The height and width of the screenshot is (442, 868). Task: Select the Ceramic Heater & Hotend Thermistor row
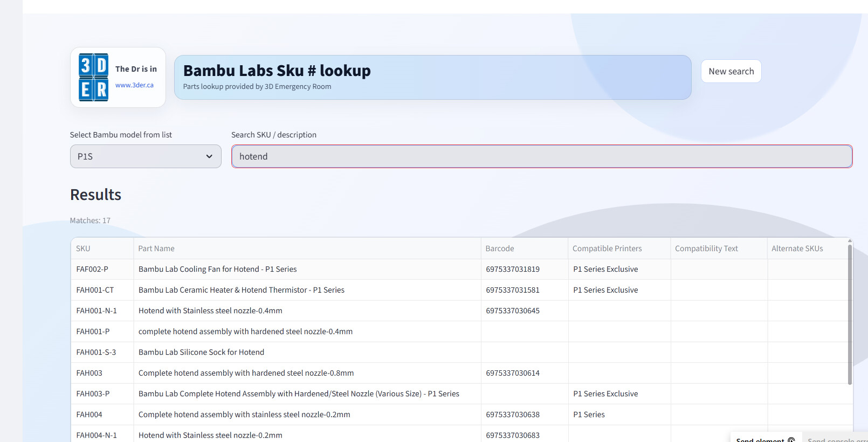pyautogui.click(x=241, y=290)
